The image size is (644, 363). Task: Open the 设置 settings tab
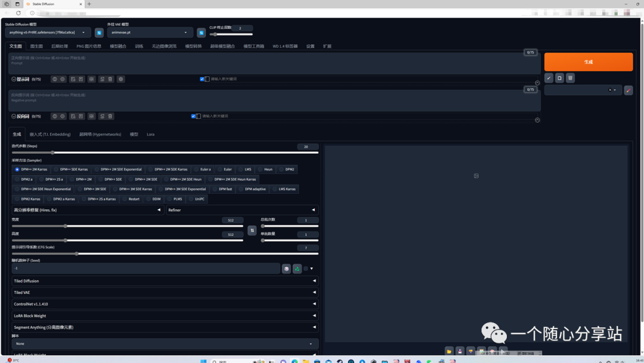tap(311, 46)
